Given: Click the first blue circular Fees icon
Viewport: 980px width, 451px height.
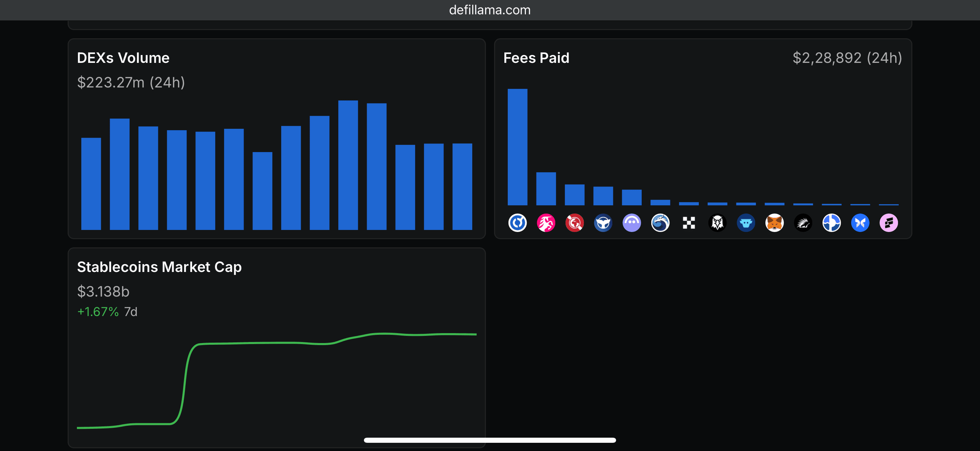Looking at the screenshot, I should tap(517, 223).
